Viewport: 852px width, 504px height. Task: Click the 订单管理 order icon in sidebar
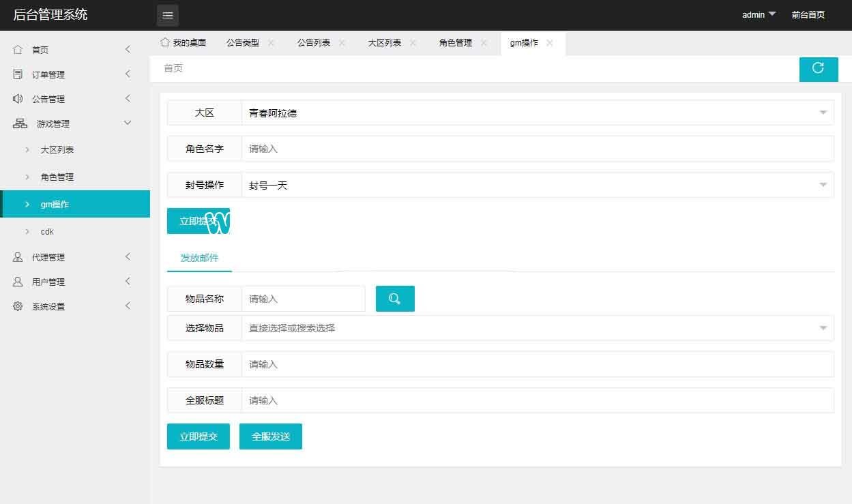point(18,74)
